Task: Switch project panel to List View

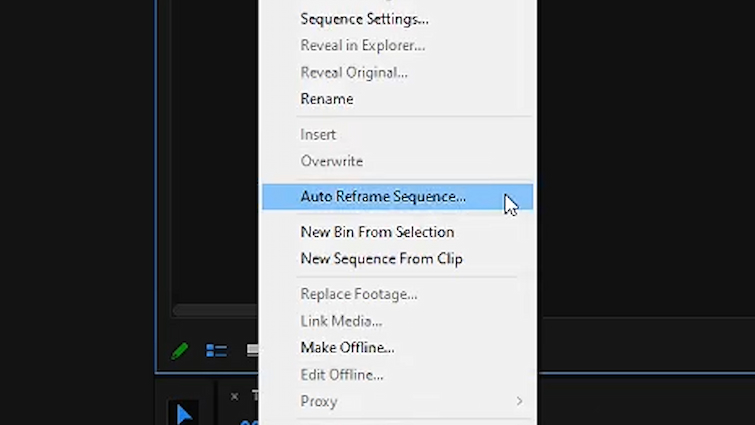Action: (216, 351)
